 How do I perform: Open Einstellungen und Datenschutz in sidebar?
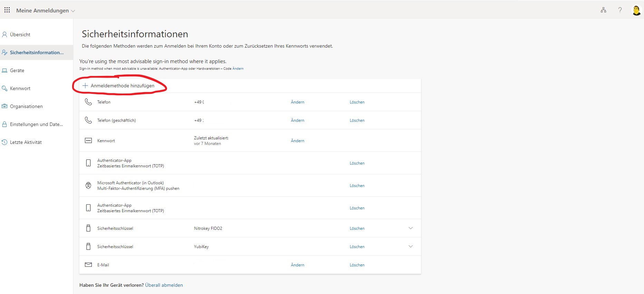coord(36,124)
